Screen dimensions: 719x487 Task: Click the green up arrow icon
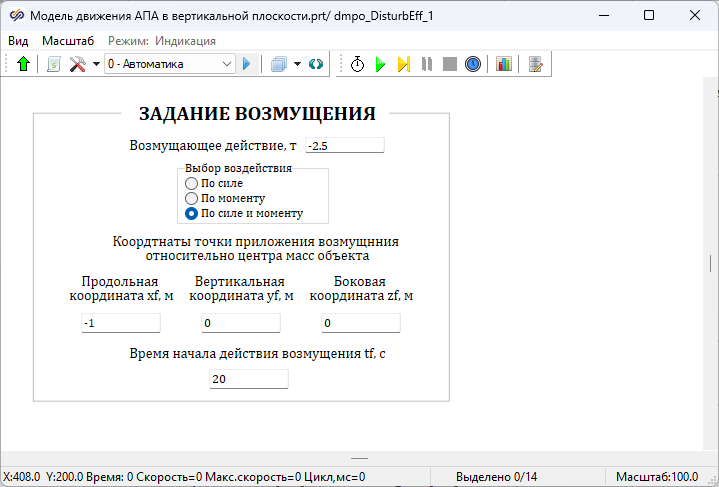click(23, 64)
